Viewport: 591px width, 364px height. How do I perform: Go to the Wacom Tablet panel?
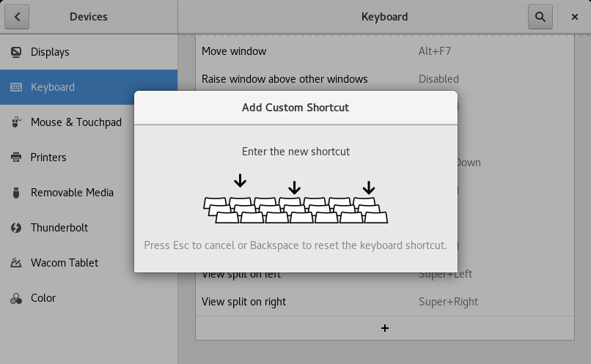point(65,263)
